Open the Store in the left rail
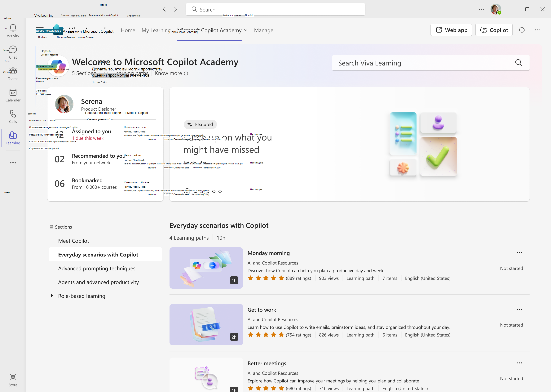This screenshot has width=551, height=392. [13, 380]
